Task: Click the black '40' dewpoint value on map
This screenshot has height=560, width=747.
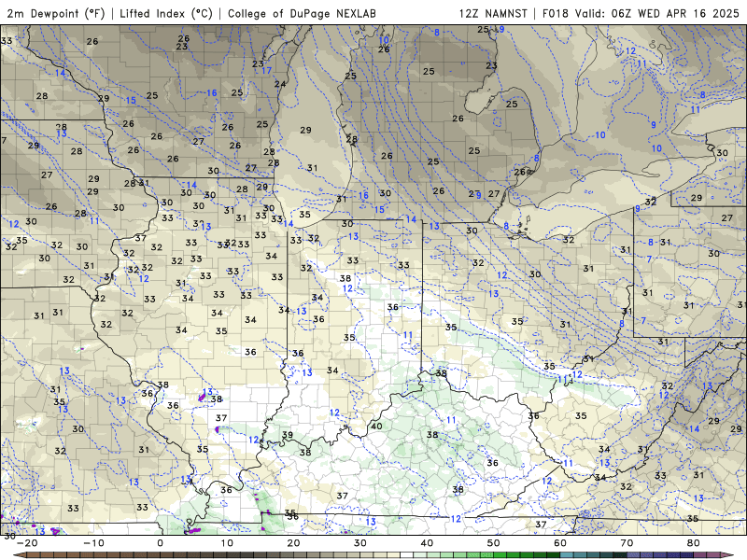Action: [x=376, y=427]
